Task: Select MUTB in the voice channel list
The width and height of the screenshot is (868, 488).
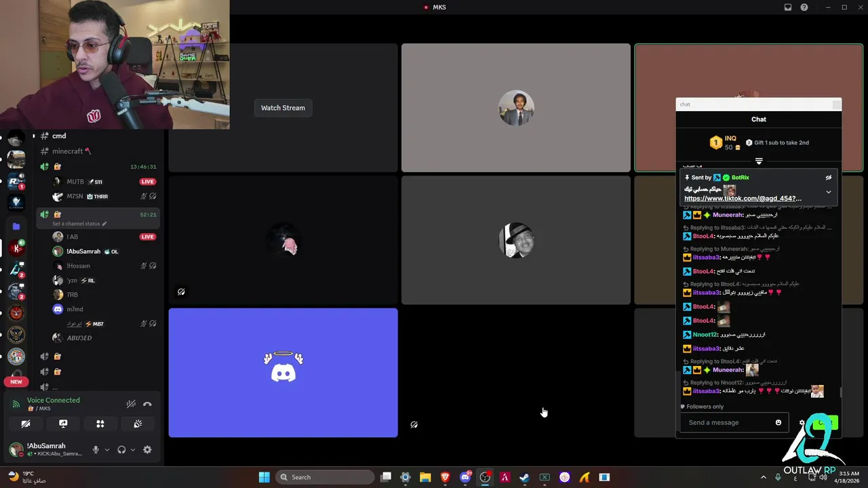Action: 75,182
